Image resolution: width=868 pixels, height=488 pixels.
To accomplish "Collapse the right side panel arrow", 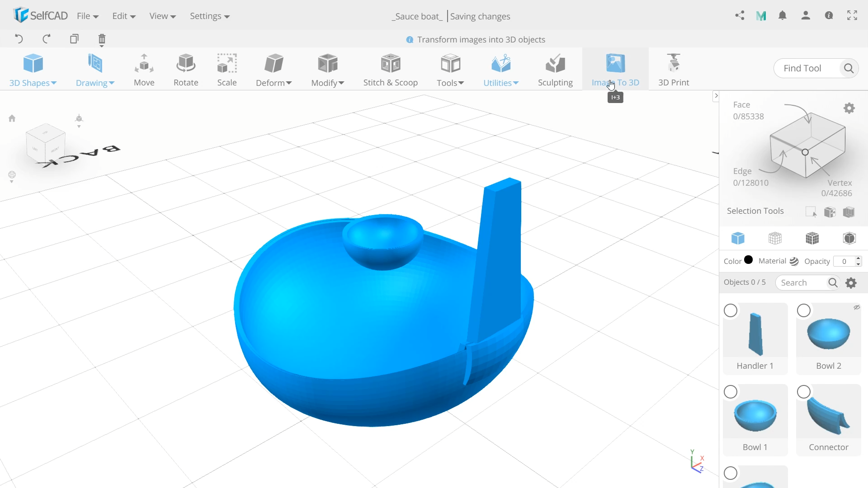I will [716, 96].
